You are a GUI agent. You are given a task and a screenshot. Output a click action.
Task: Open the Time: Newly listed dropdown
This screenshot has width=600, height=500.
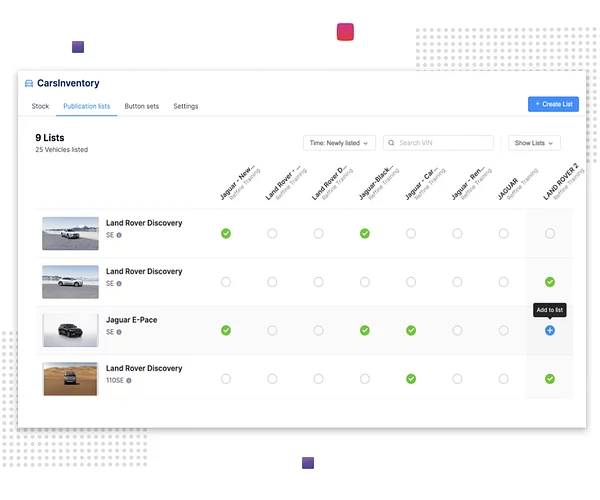click(x=338, y=143)
